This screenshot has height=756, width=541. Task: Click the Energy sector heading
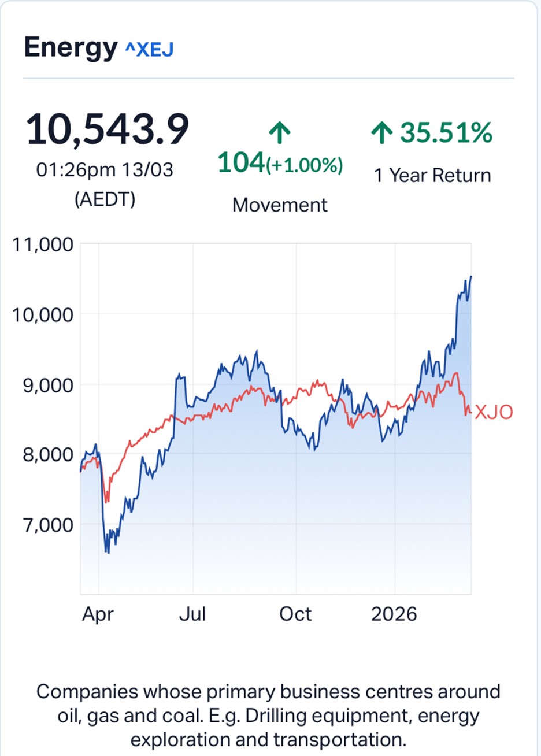coord(71,47)
